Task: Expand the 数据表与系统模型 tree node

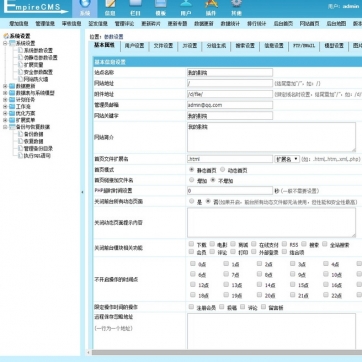Action: 5,93
